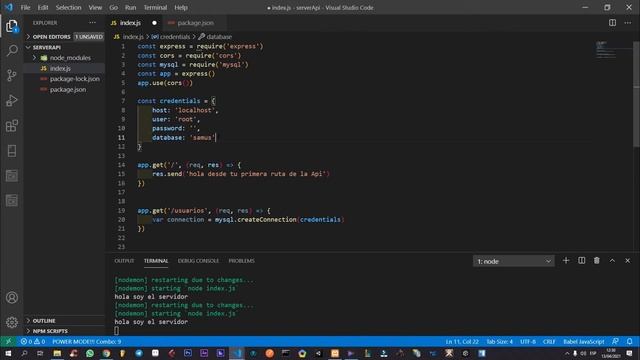Click the feedback icon in status bar

coord(615,341)
